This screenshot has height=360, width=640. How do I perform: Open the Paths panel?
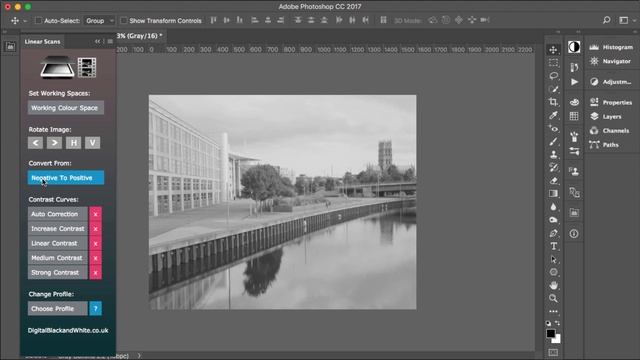coord(604,145)
